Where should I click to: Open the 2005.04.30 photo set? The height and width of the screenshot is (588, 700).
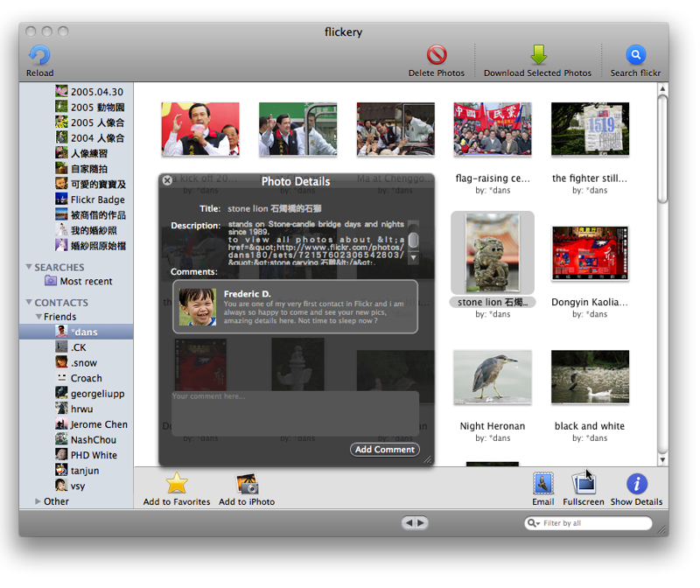[x=76, y=92]
